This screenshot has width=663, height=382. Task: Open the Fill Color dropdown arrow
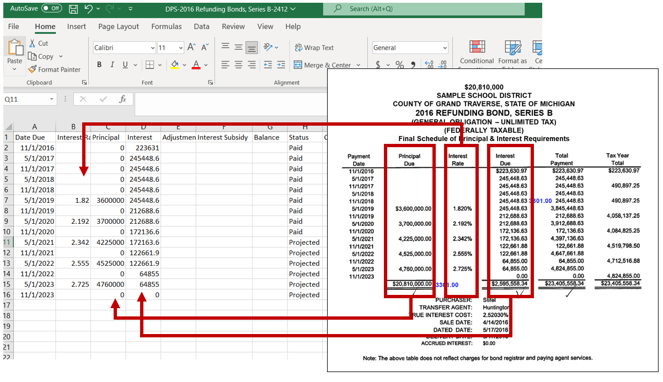click(x=184, y=65)
